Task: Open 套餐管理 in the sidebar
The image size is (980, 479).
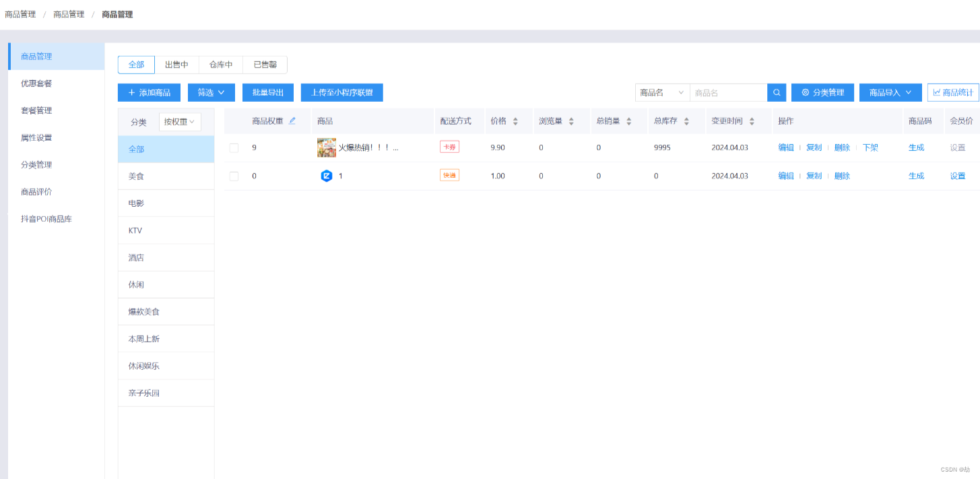Action: [57, 110]
